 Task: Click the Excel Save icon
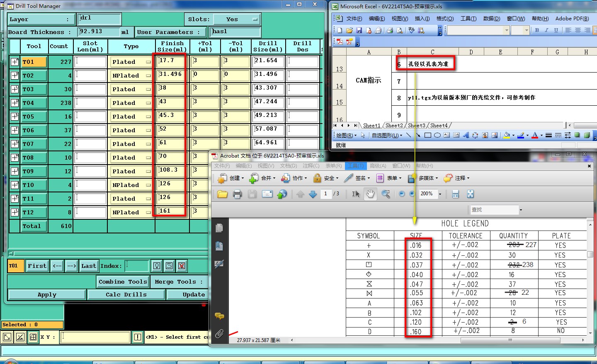(359, 30)
